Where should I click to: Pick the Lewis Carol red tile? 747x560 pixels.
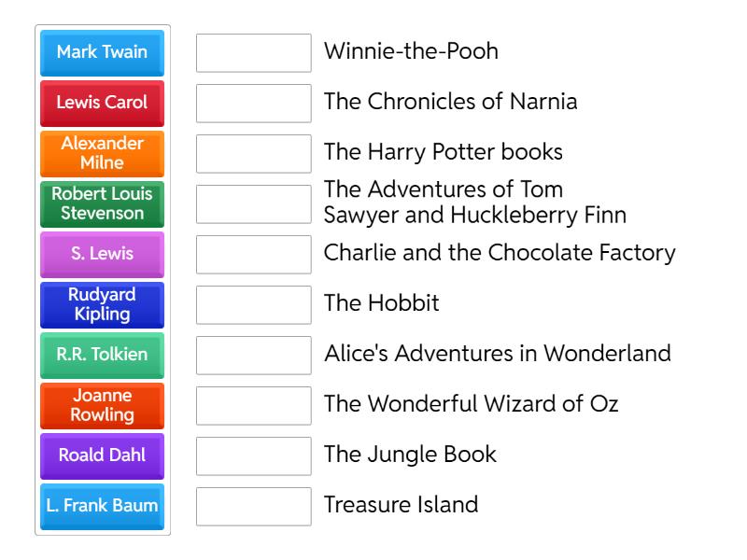(102, 103)
